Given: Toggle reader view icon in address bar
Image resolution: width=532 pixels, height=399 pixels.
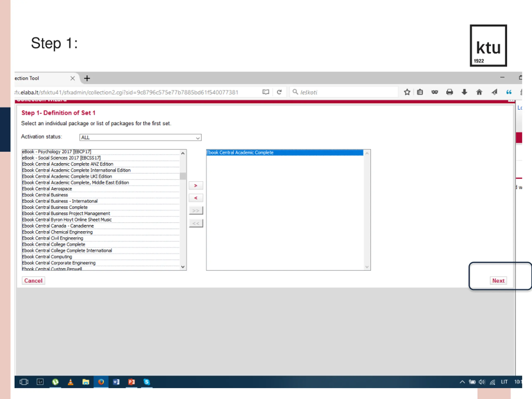Looking at the screenshot, I should click(x=266, y=92).
